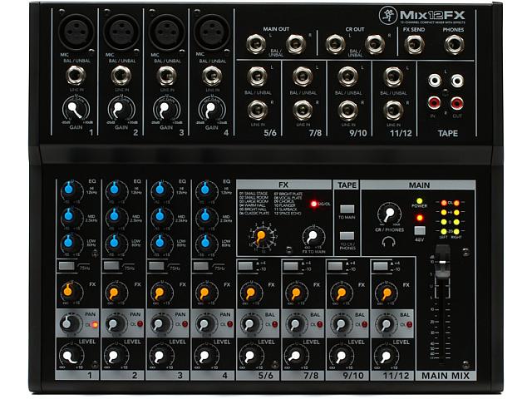Click the channel 1 GAIN knob
This screenshot has height=399, width=532.
coord(76,109)
